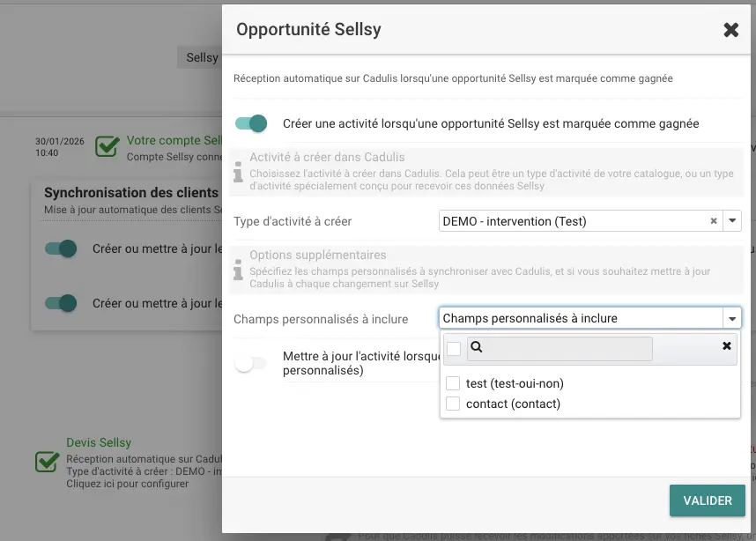756x541 pixels.
Task: Collapse the "Champs personnalisés à inclure" dropdown
Action: (x=732, y=318)
